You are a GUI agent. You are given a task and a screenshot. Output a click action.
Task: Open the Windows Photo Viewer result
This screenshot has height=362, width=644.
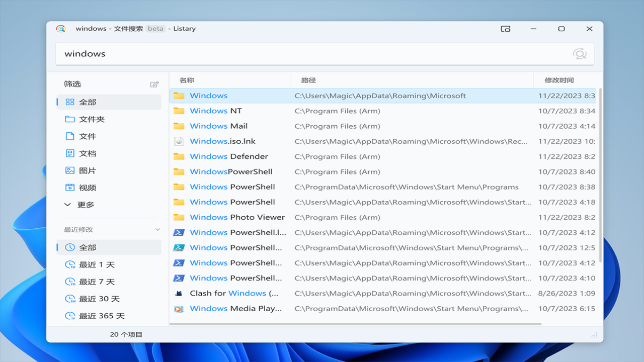click(237, 217)
